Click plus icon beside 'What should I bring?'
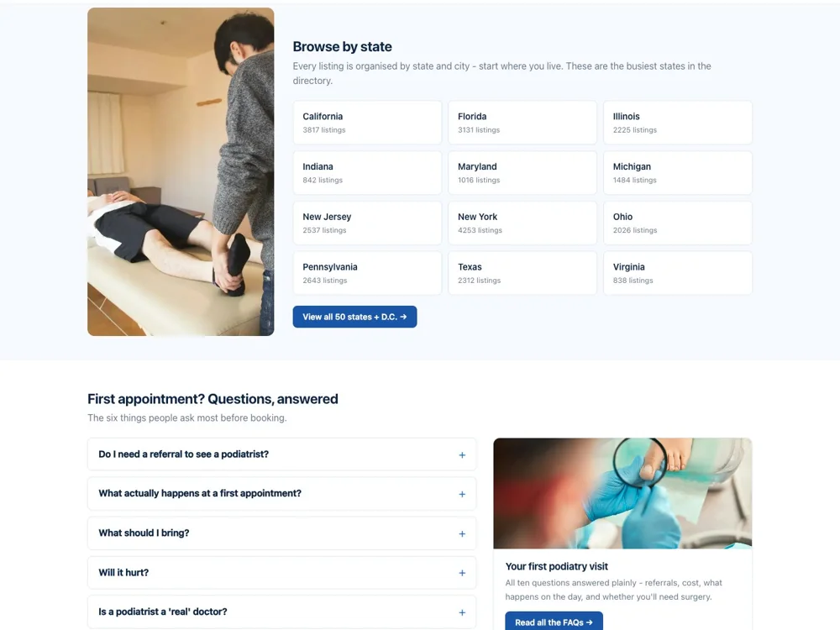Screen dimensions: 840x630 tap(462, 533)
